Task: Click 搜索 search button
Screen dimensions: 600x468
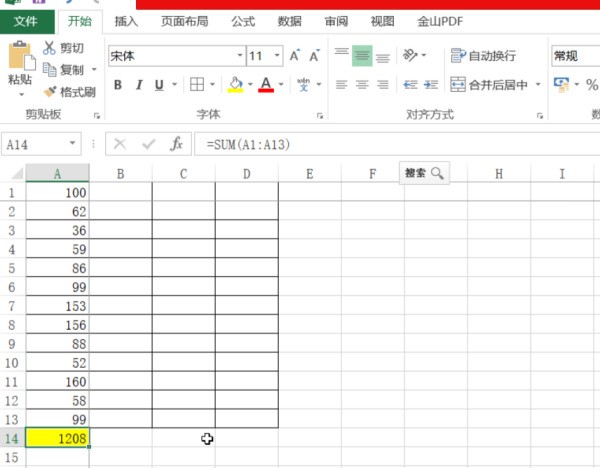Action: 424,173
